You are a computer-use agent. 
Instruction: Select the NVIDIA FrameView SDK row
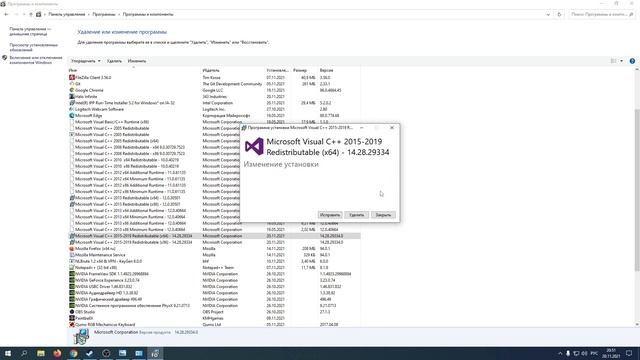(x=214, y=274)
